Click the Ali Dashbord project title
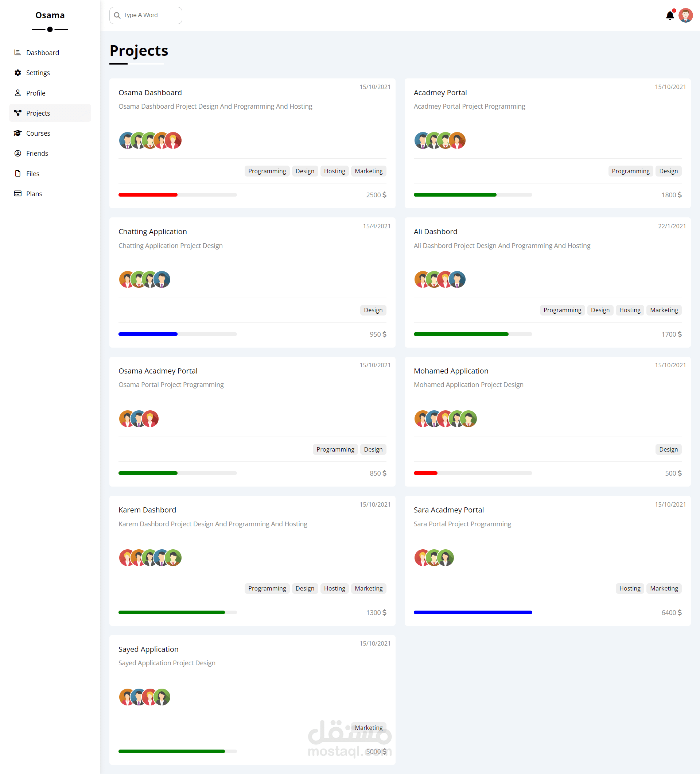This screenshot has height=774, width=700. pos(435,232)
